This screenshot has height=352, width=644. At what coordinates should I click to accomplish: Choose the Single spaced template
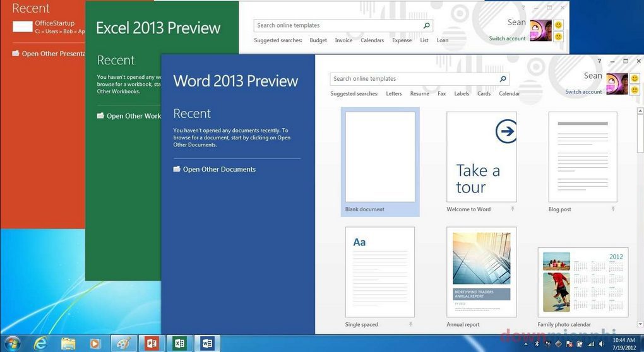click(380, 277)
